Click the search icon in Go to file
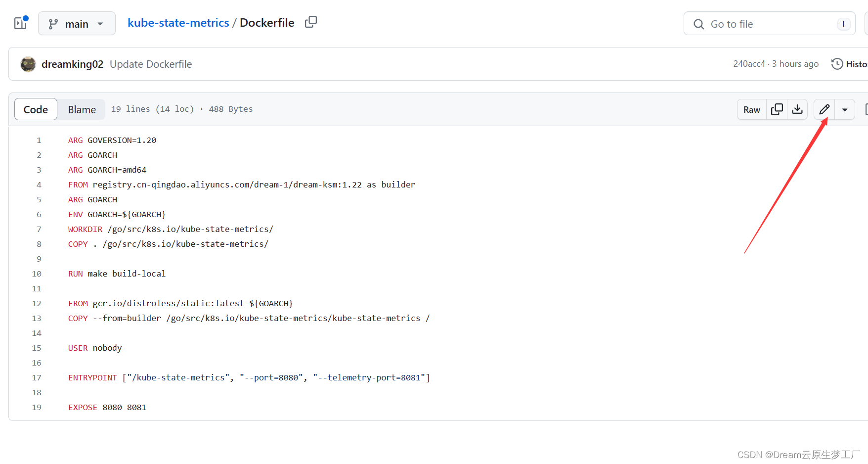 pos(699,24)
